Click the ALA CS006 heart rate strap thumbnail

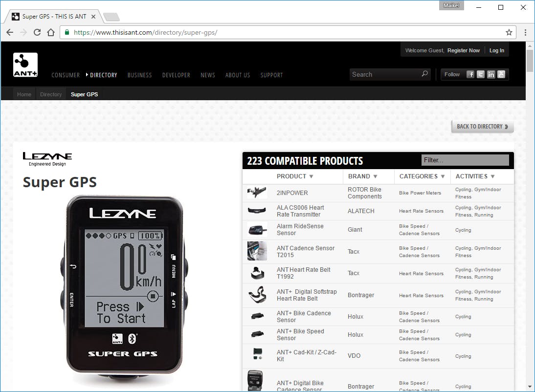(x=257, y=211)
